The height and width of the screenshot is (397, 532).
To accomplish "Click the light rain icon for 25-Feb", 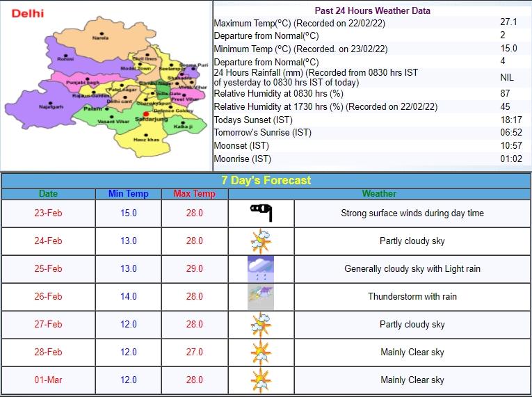I will tap(261, 269).
